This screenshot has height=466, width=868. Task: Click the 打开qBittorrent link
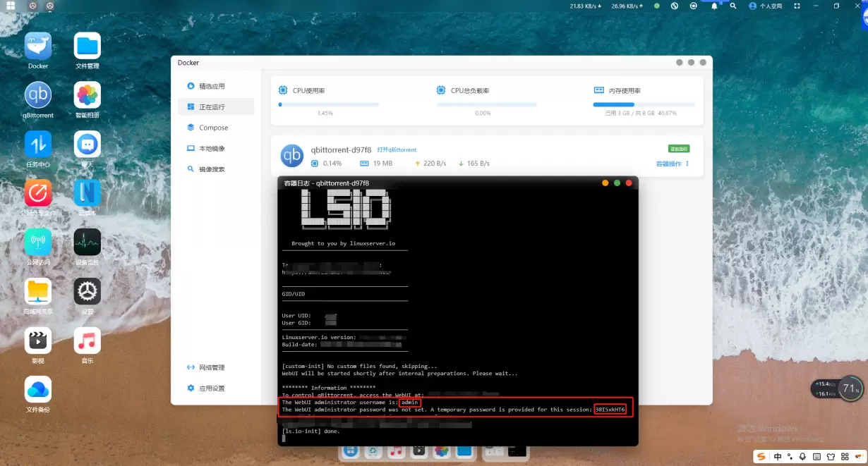pos(397,150)
